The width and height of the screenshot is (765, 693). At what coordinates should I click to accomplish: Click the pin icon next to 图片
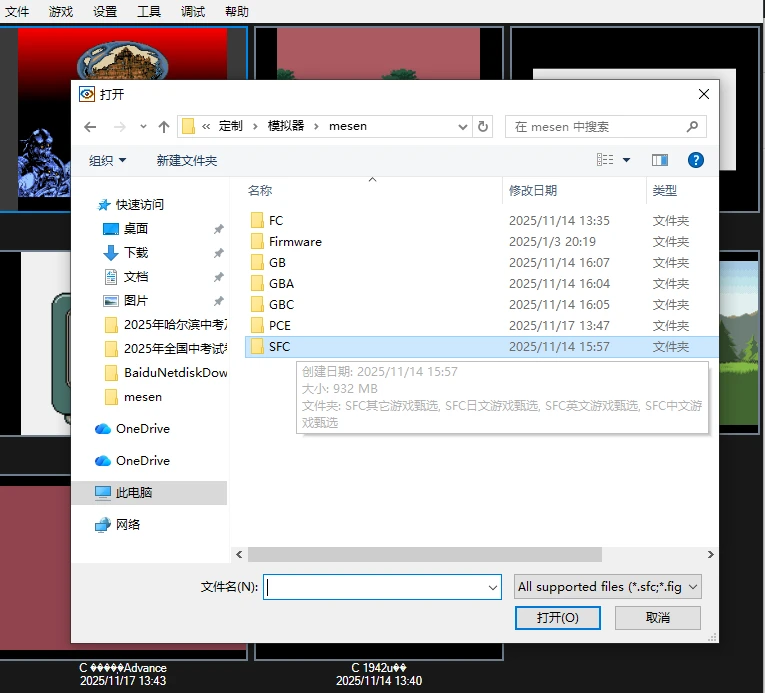pos(219,301)
